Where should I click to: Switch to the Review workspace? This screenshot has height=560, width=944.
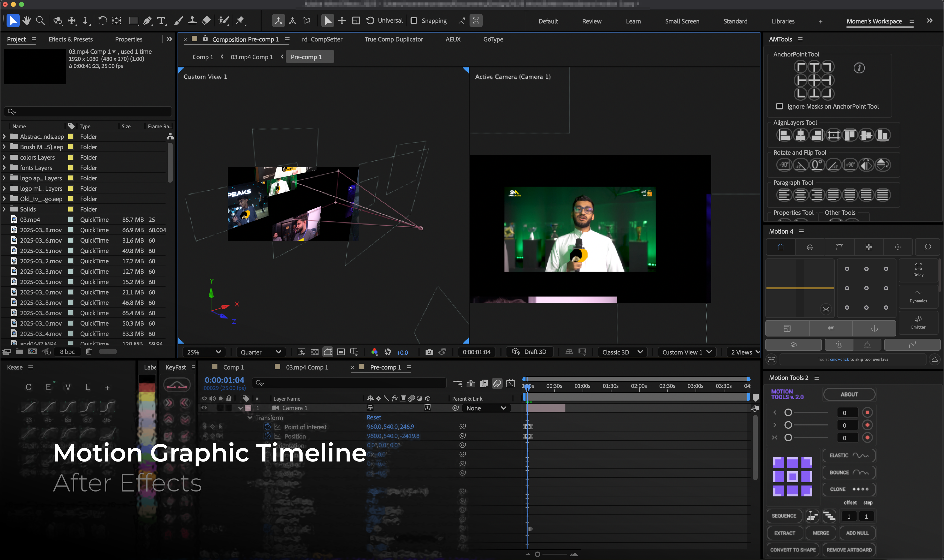[591, 21]
